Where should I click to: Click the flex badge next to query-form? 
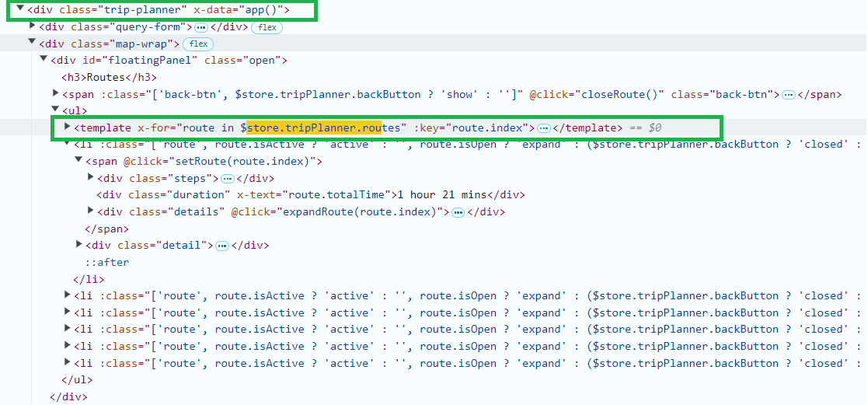point(267,27)
